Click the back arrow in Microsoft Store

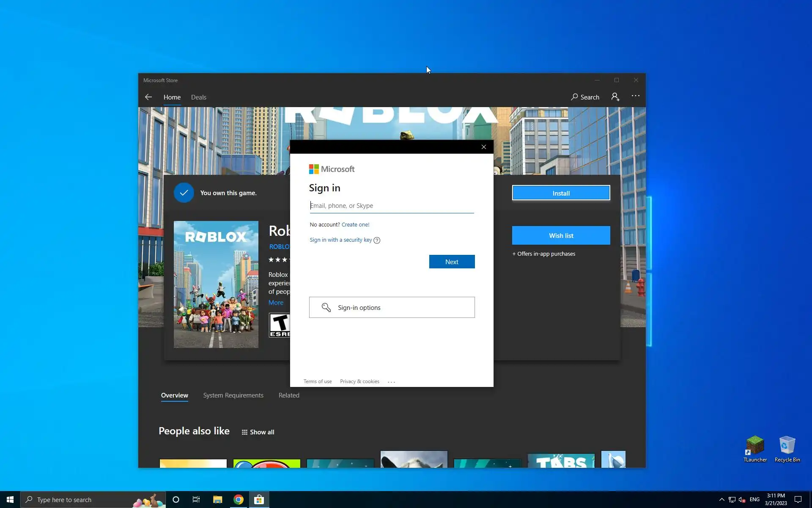click(148, 97)
